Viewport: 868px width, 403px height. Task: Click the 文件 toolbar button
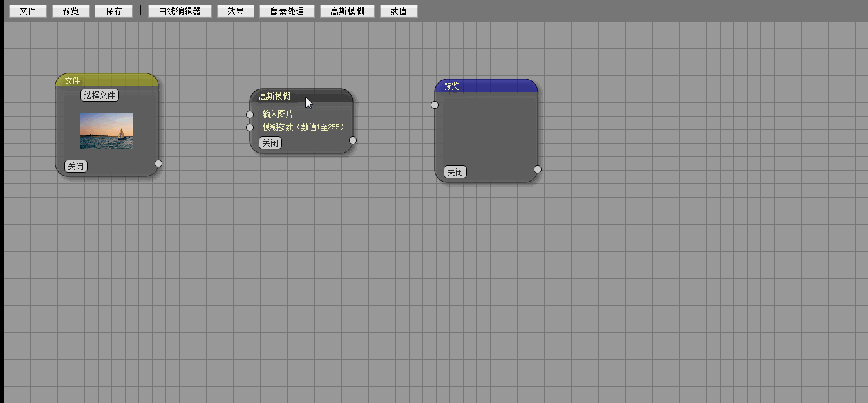point(28,11)
